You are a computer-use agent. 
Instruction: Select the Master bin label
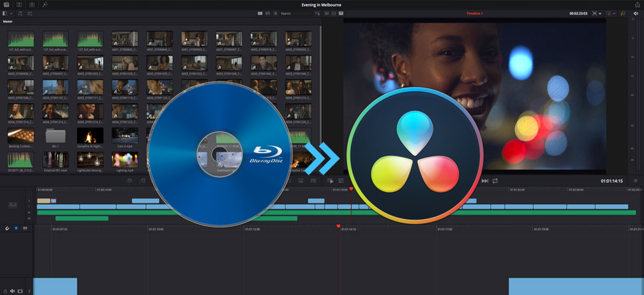pos(8,21)
